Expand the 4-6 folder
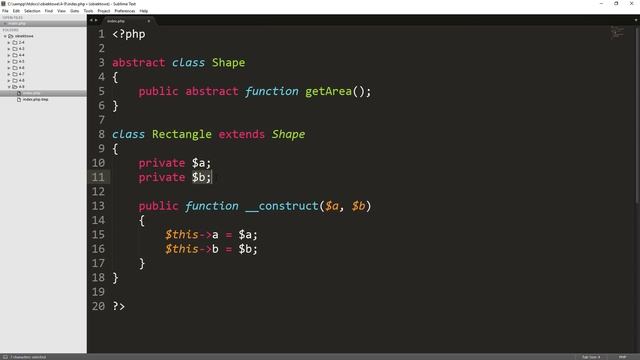 [x=9, y=68]
